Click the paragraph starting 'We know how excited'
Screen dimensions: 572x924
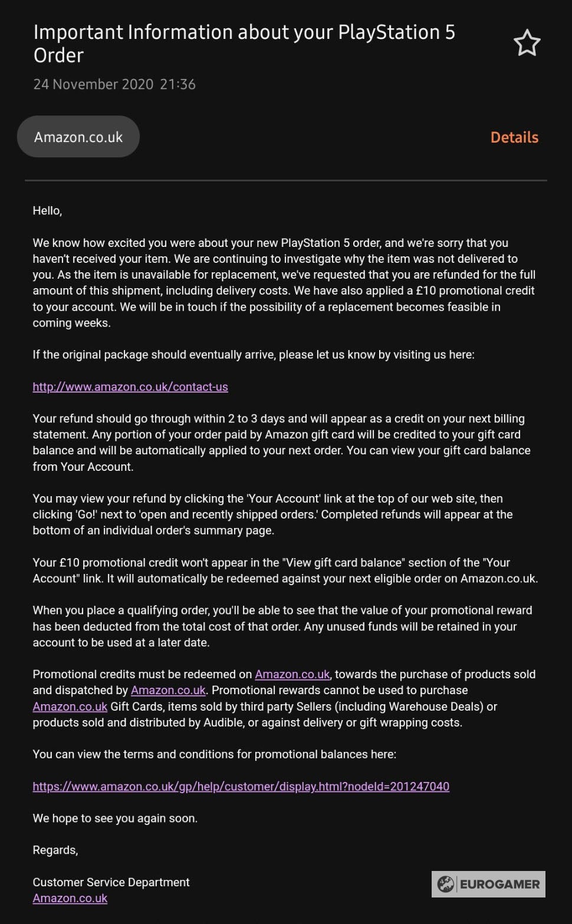pos(284,283)
